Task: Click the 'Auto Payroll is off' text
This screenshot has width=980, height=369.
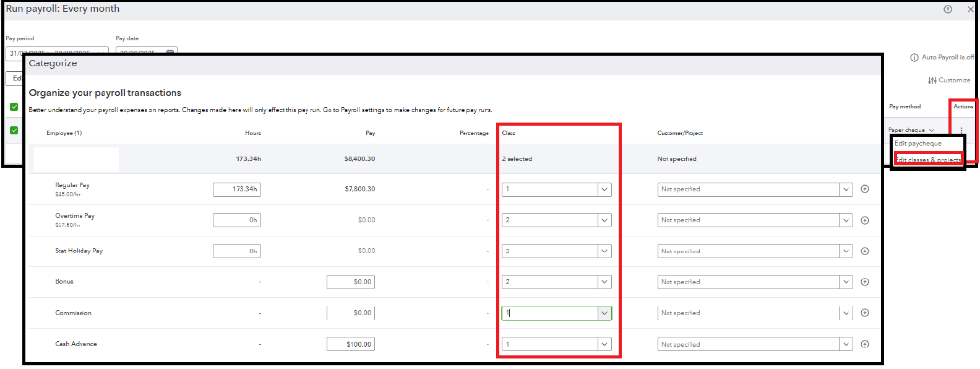Action: point(948,58)
